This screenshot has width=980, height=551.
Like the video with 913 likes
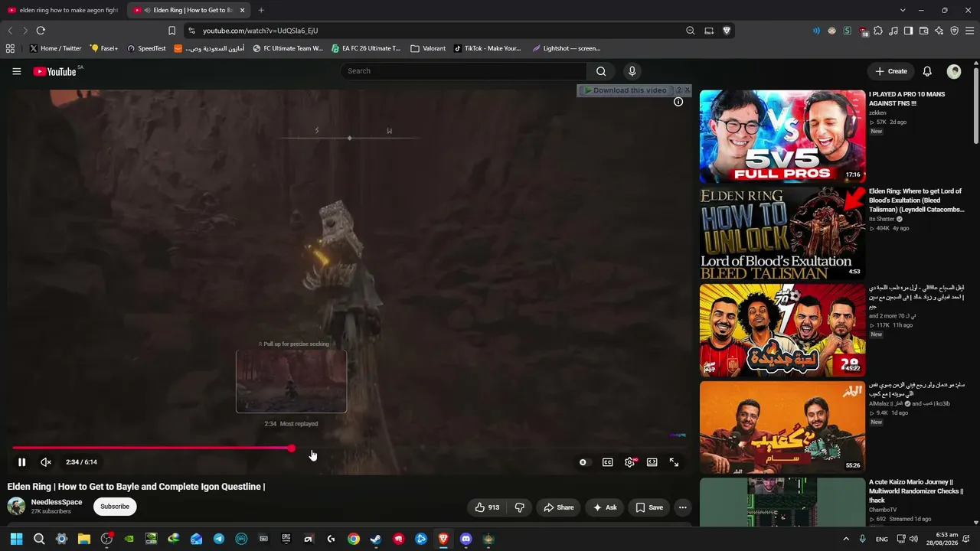(488, 507)
